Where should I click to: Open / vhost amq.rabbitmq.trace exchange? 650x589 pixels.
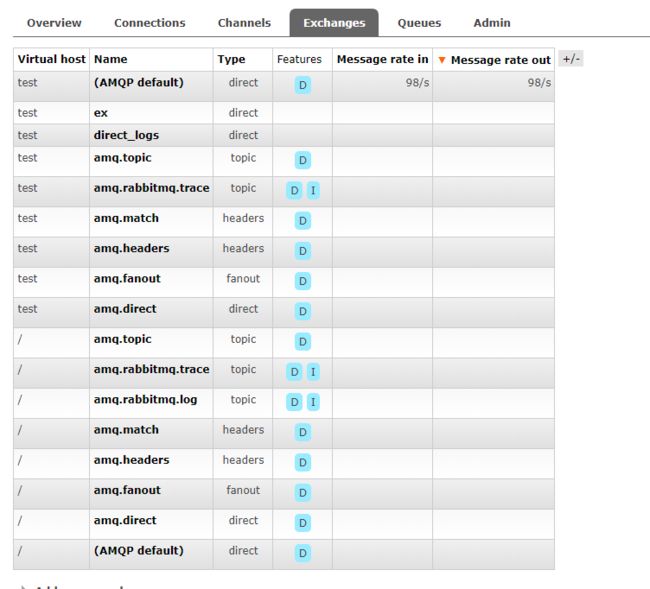[152, 369]
